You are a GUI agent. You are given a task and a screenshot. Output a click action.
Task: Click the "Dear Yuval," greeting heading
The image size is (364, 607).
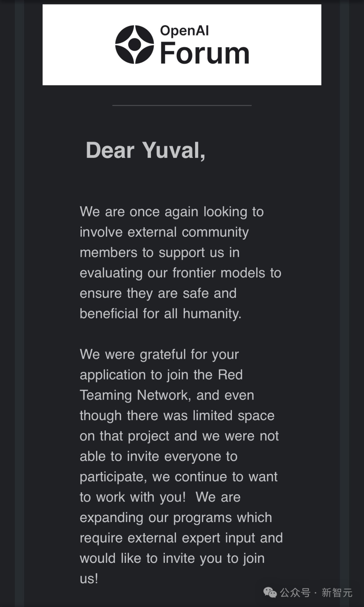click(x=146, y=150)
